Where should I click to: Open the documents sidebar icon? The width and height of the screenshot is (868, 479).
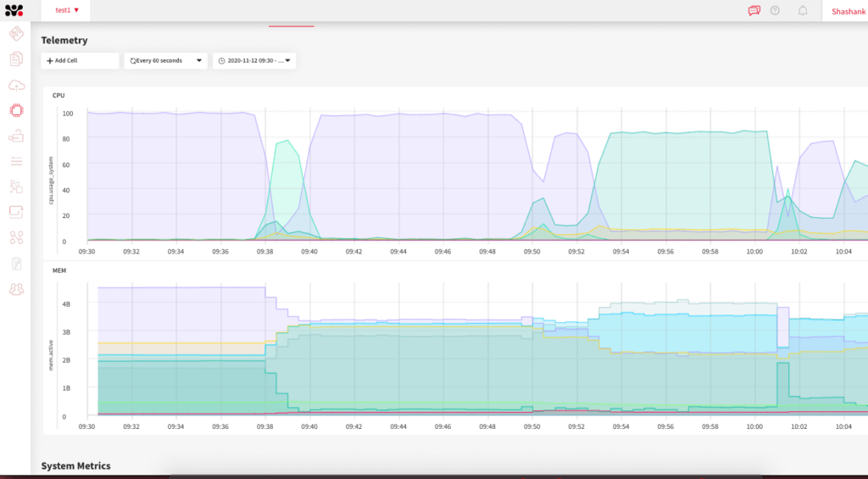click(17, 59)
